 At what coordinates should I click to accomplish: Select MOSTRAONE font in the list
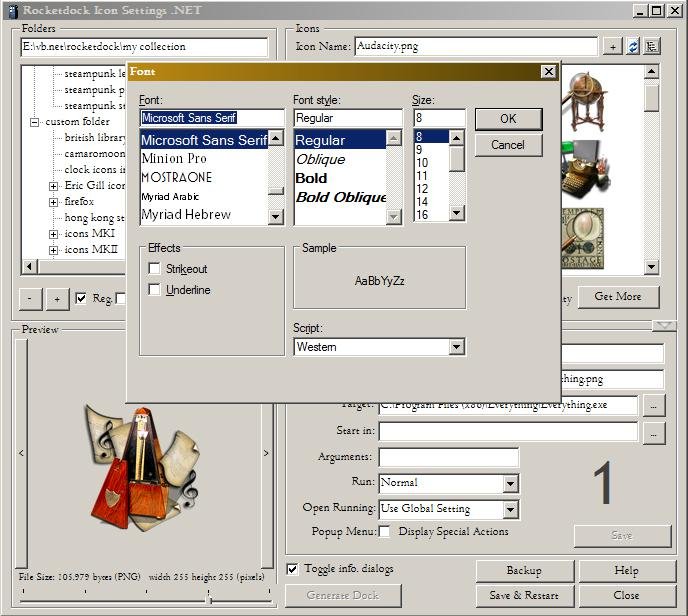204,177
